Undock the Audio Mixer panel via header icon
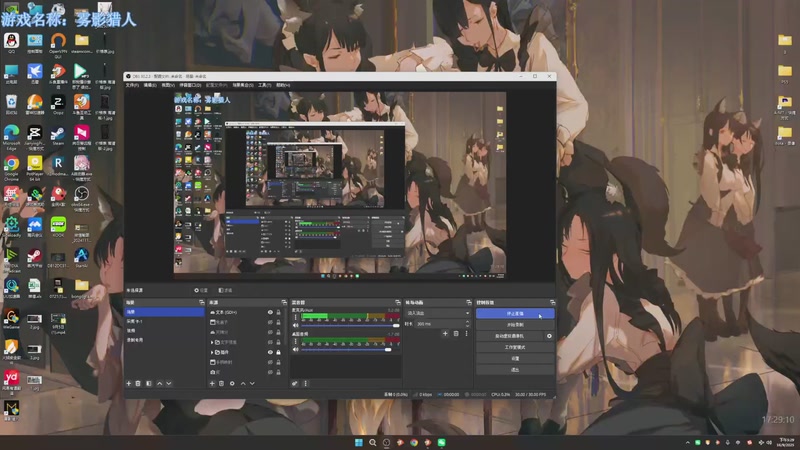This screenshot has width=800, height=450. coord(398,303)
